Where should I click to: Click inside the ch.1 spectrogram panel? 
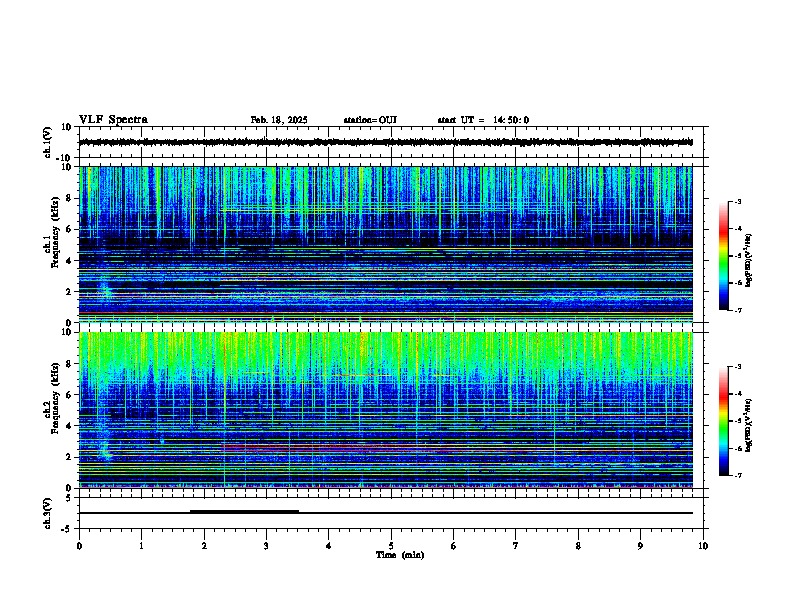pyautogui.click(x=385, y=244)
